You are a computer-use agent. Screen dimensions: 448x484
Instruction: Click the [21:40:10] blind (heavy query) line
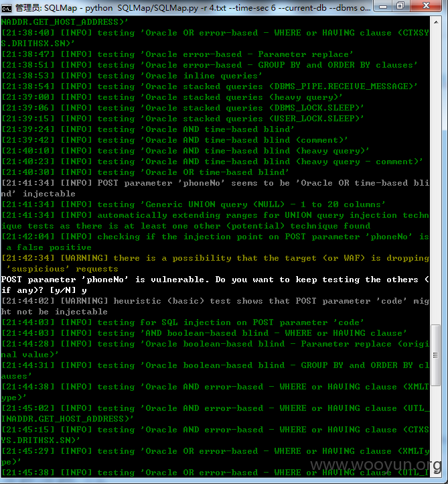[x=185, y=151]
